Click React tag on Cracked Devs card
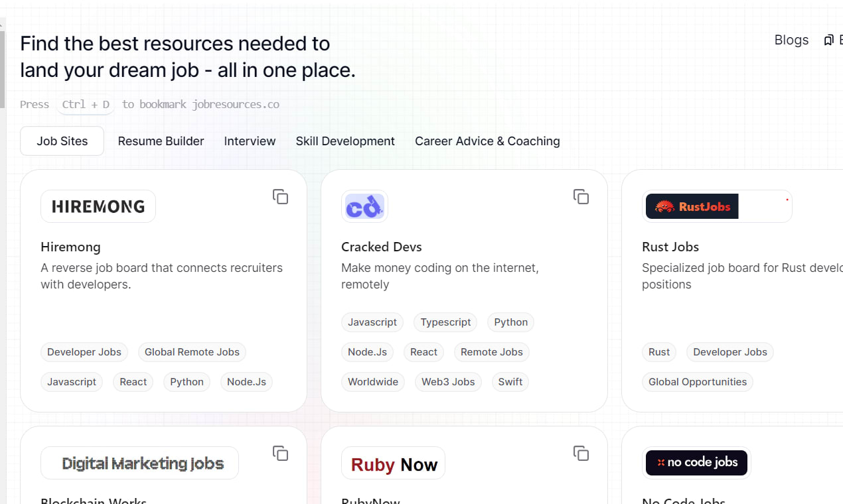Screen dimensions: 843x504 pyautogui.click(x=423, y=352)
